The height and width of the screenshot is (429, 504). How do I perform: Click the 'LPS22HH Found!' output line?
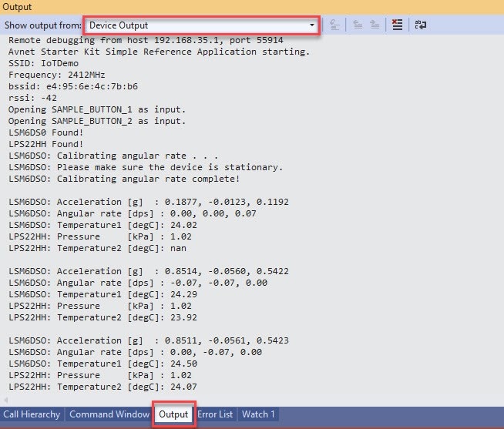[45, 144]
